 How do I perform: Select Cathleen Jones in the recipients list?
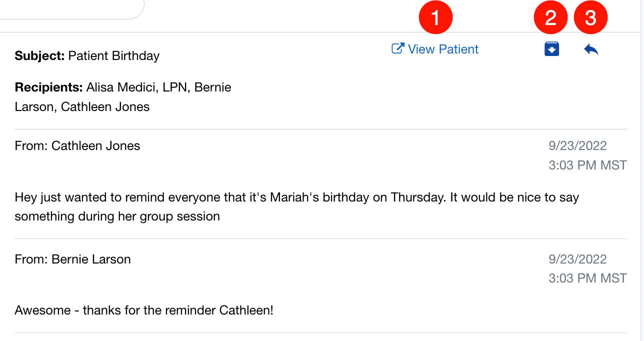tap(105, 106)
